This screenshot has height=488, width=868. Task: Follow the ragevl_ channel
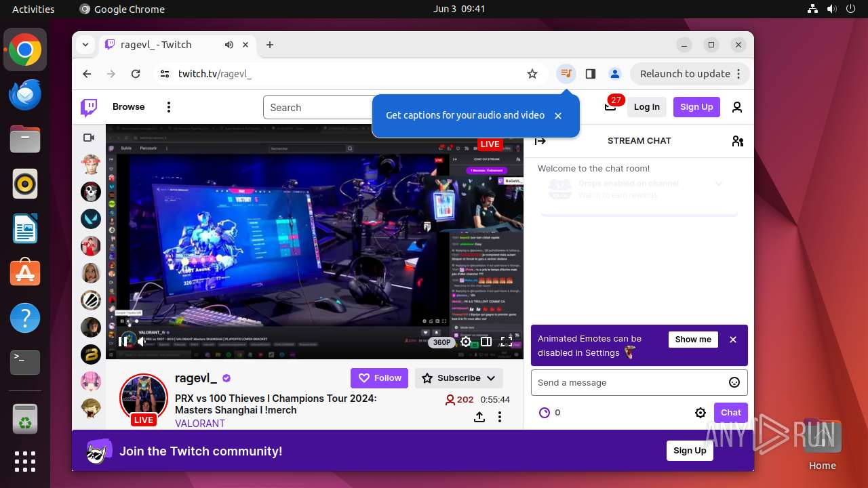pos(379,378)
